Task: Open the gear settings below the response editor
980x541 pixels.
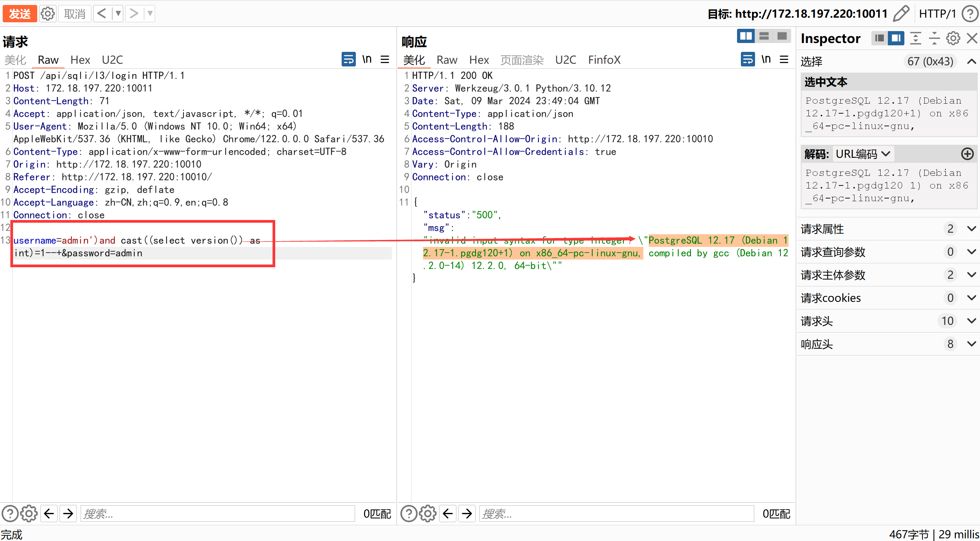Action: (x=427, y=513)
